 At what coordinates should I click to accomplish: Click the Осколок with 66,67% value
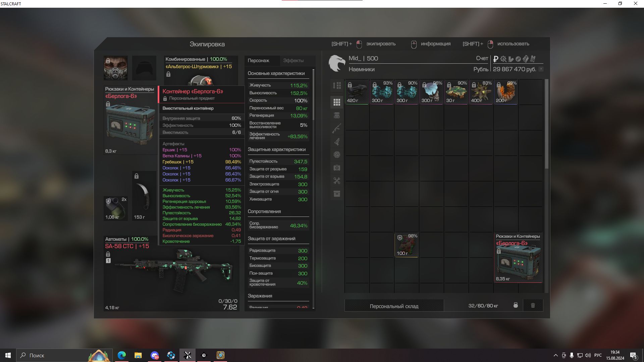[202, 180]
